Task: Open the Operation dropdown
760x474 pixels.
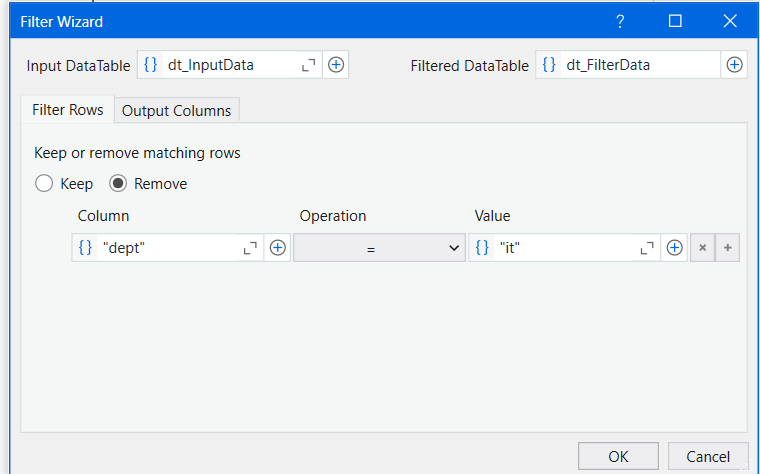Action: point(378,248)
